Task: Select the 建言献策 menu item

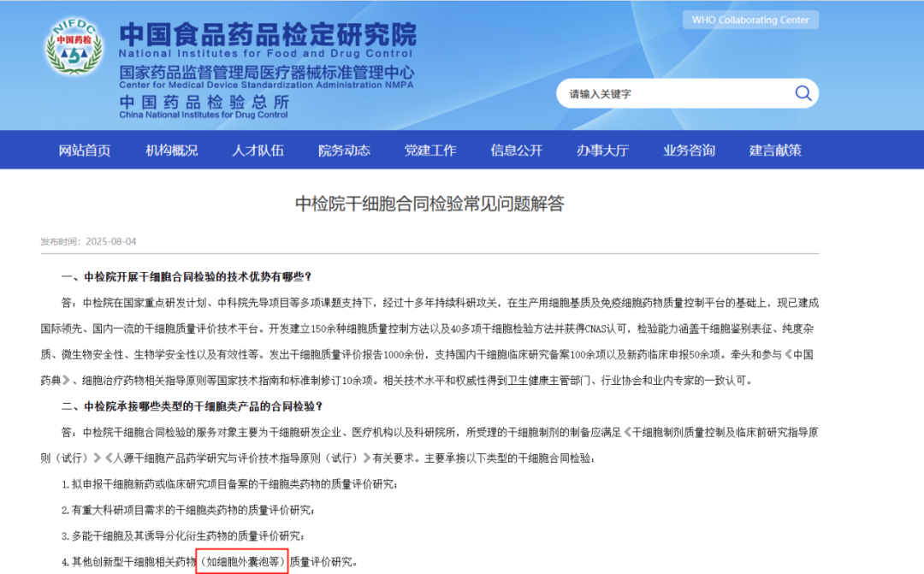Action: click(x=775, y=151)
